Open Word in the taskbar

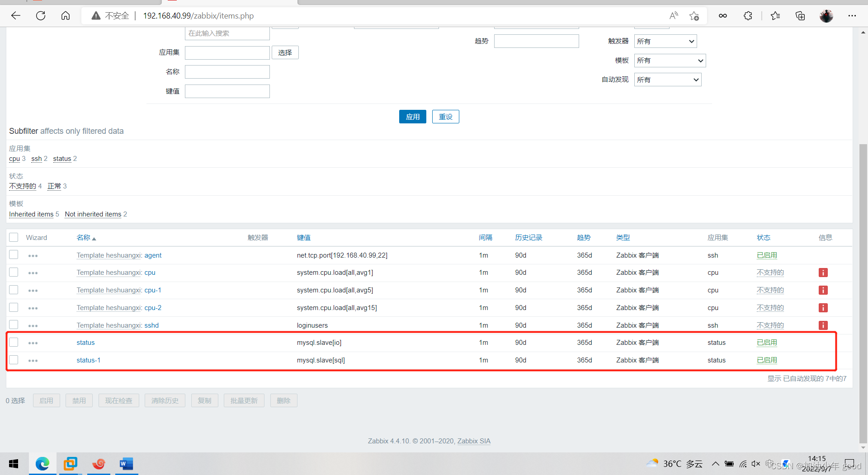(127, 464)
